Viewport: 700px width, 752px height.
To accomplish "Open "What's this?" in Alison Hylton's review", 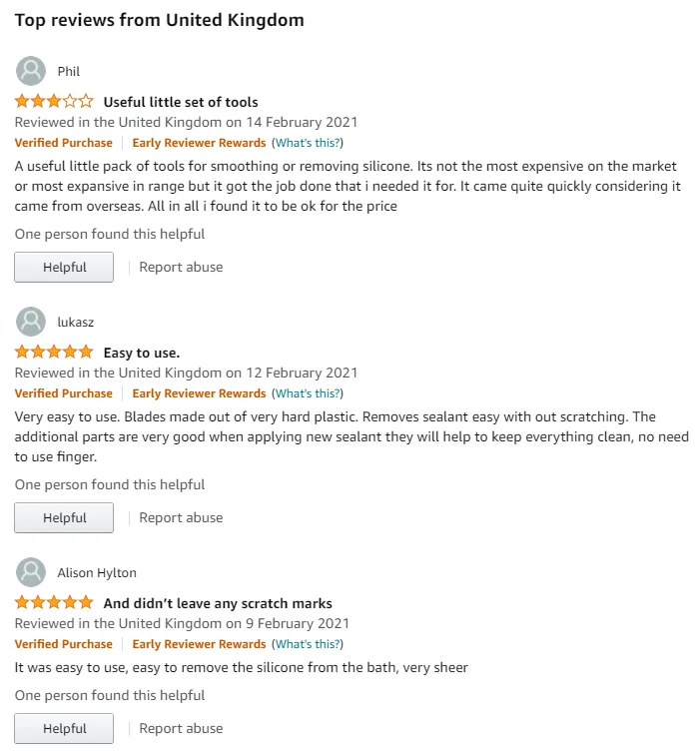I will pos(307,644).
